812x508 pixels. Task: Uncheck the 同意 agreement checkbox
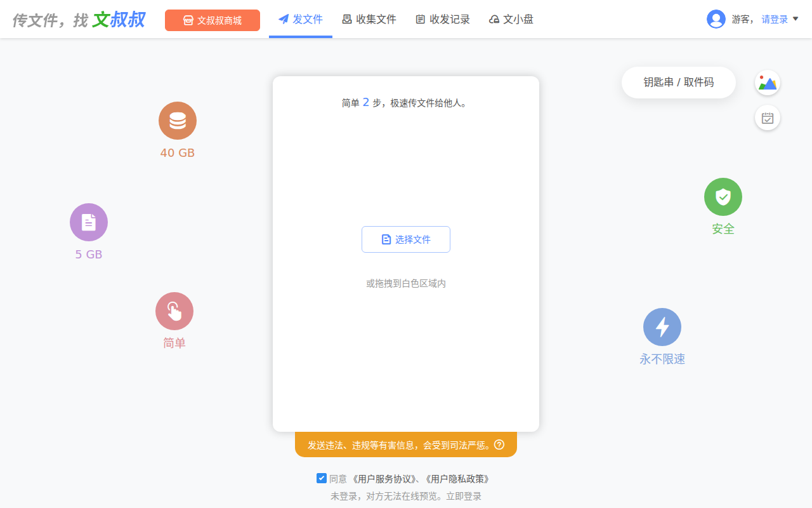pos(322,478)
